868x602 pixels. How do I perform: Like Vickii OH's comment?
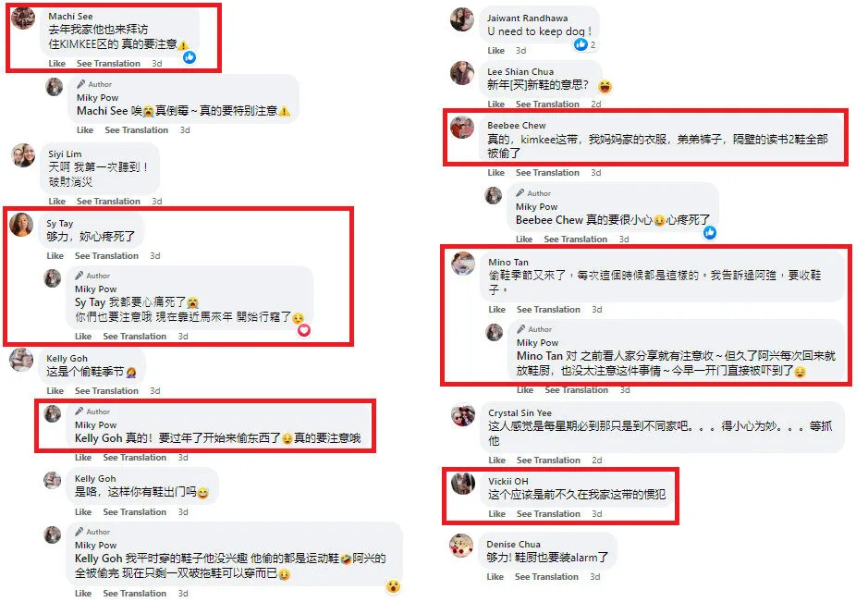496,514
